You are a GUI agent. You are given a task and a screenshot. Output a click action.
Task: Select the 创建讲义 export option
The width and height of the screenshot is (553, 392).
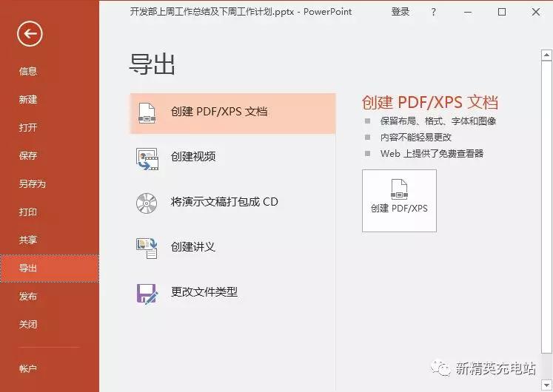pos(232,247)
